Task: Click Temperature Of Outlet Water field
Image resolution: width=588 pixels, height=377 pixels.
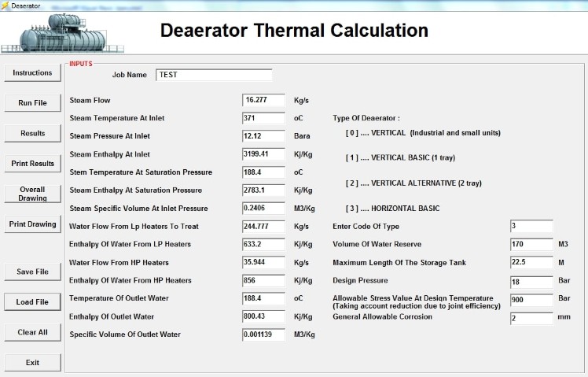Action: tap(263, 298)
